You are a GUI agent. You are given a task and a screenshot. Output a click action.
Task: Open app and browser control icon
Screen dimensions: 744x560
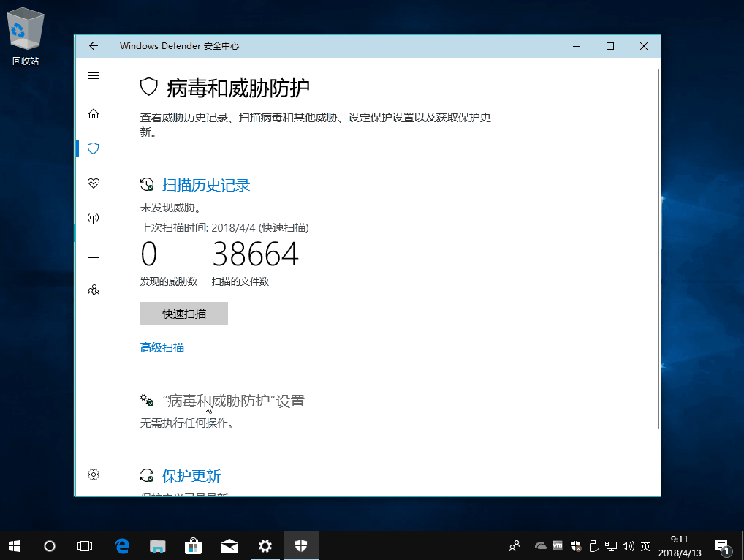pos(93,253)
